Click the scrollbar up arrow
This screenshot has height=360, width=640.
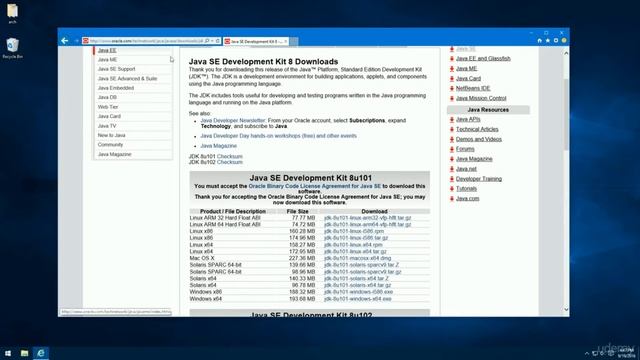click(566, 53)
